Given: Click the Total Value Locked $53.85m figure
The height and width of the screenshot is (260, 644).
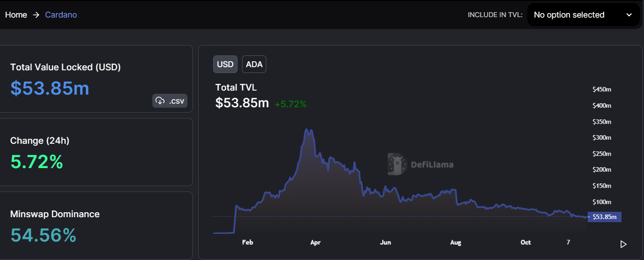Looking at the screenshot, I should (x=50, y=88).
